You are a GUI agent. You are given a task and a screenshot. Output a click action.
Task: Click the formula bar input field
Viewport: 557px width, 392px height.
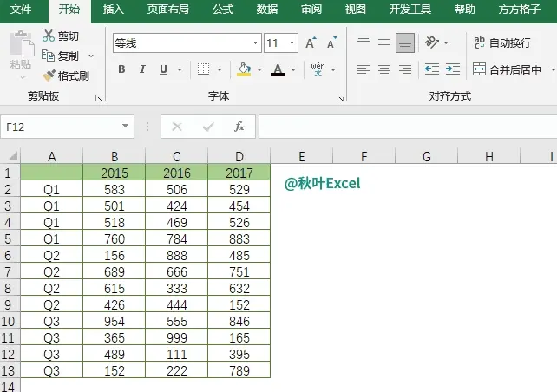coord(408,127)
